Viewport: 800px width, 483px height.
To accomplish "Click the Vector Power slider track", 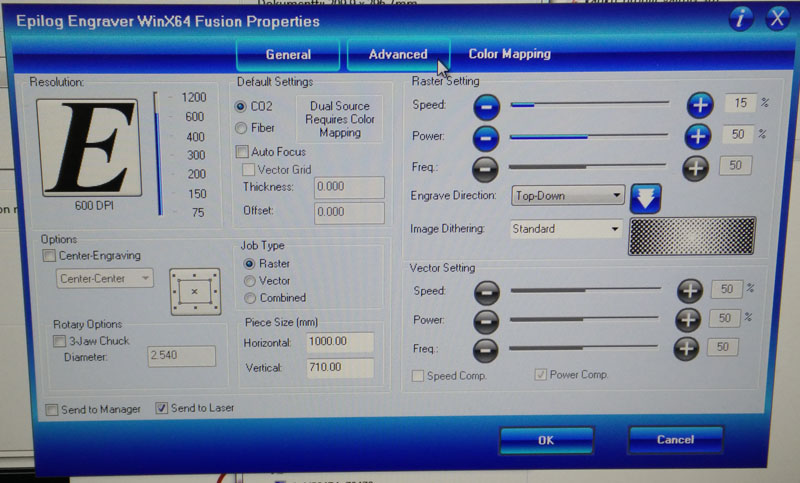I will tap(584, 319).
